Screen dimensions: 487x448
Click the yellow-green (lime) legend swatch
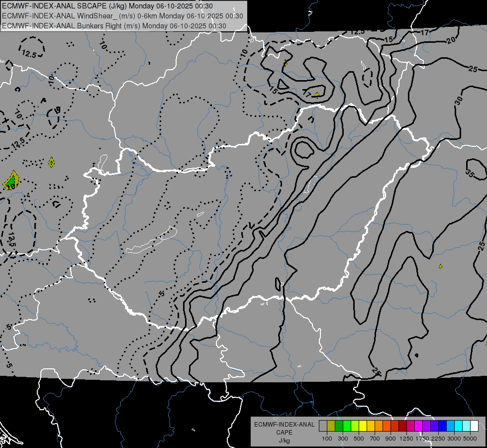355,426
